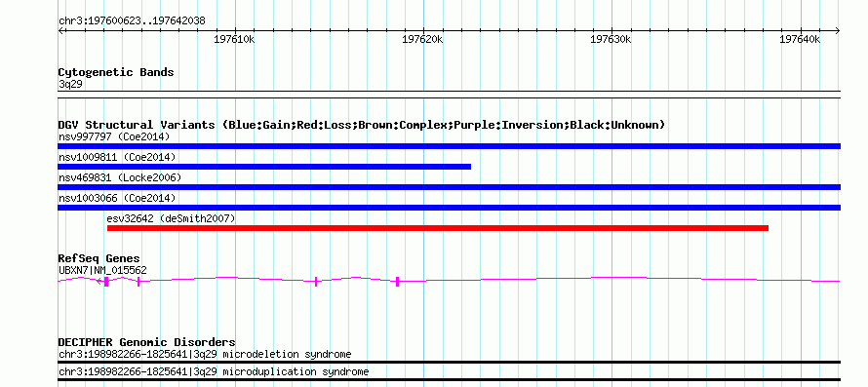Open the 3q29 microdeletion syndrome entry
The width and height of the screenshot is (868, 387).
point(204,354)
